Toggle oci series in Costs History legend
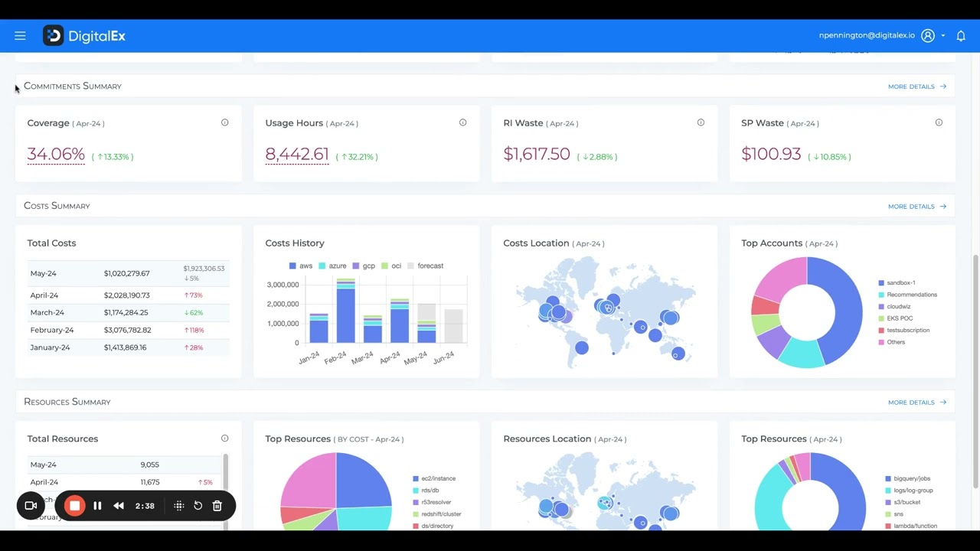This screenshot has height=551, width=980. tap(391, 266)
